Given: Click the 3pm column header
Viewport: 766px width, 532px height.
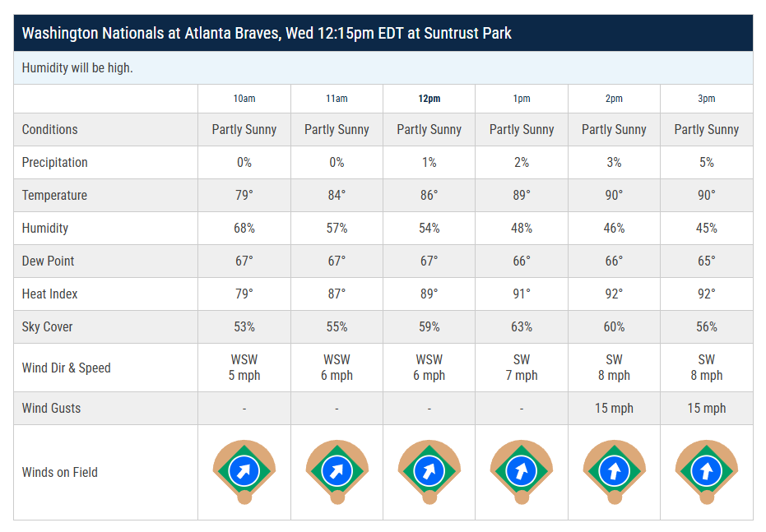Looking at the screenshot, I should 707,99.
